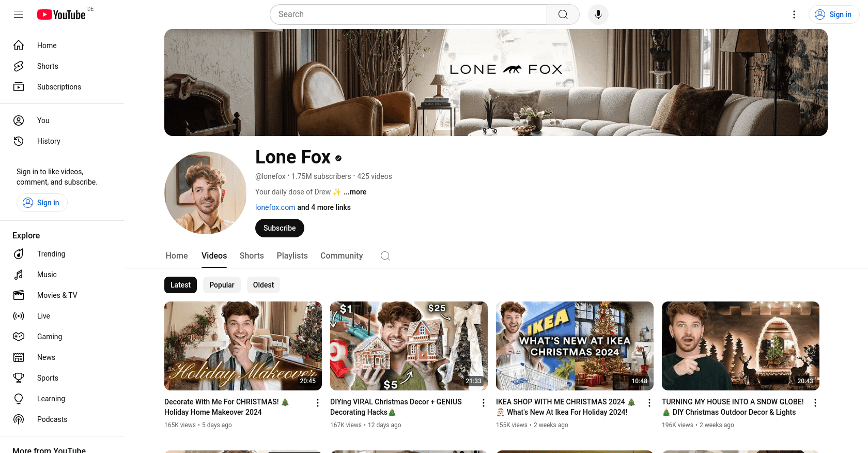
Task: Start voice search with microphone icon
Action: tap(598, 14)
